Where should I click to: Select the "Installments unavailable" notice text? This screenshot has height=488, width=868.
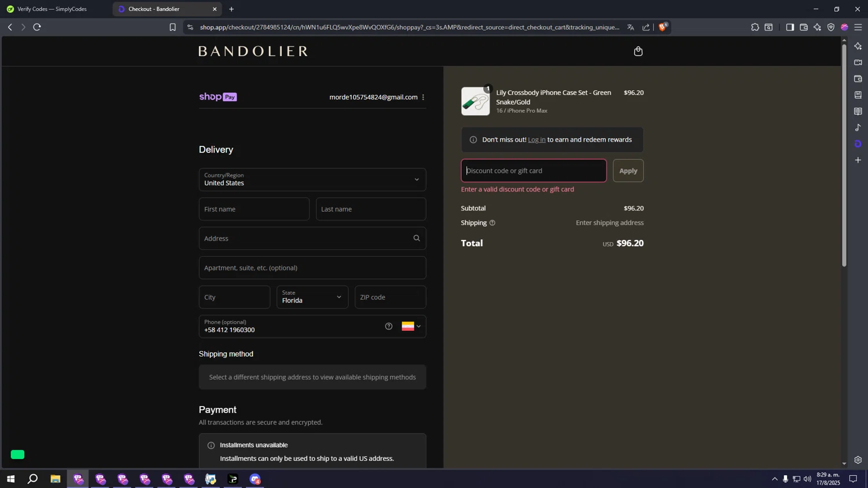[253, 445]
